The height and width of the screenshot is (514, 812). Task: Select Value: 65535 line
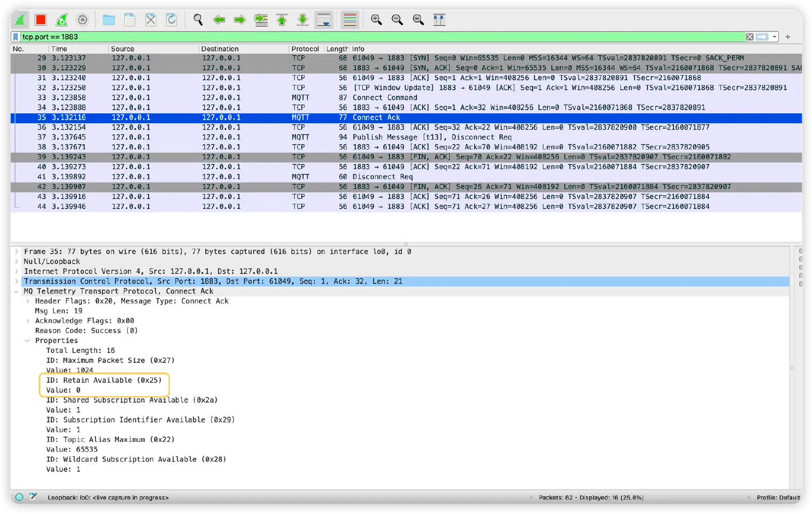(x=72, y=449)
